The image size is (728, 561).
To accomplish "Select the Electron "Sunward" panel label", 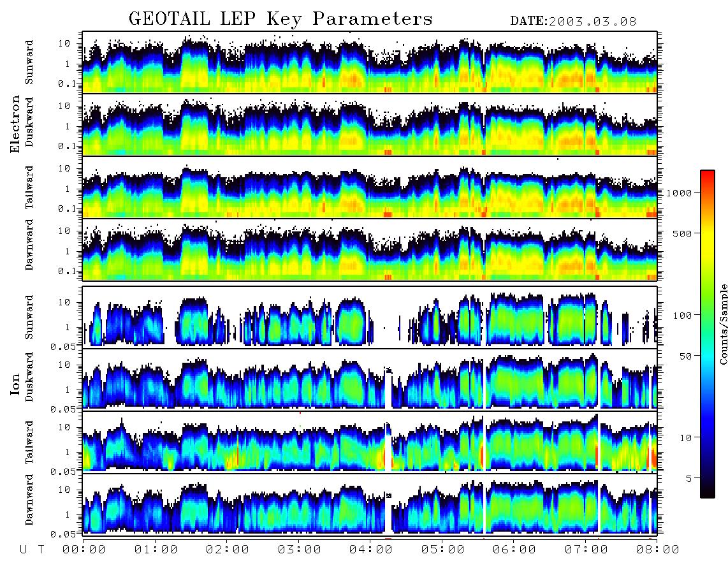I will click(29, 62).
